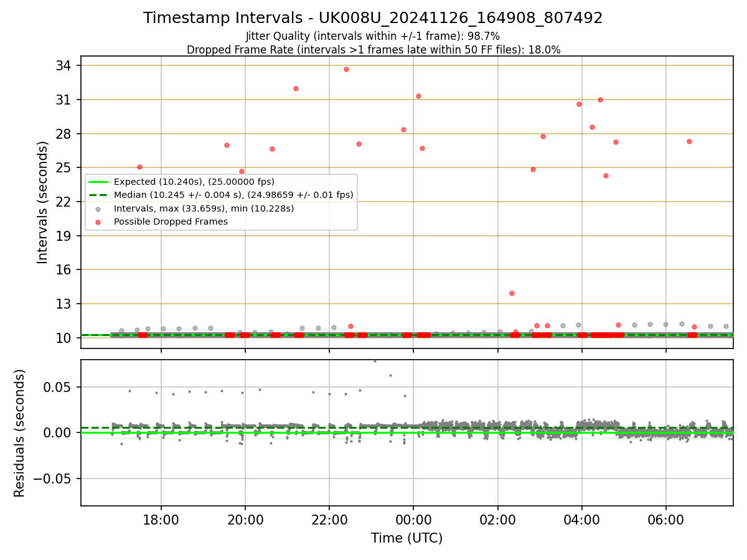Click the x-axis tick label '00:00'
The height and width of the screenshot is (560, 747).
[413, 519]
